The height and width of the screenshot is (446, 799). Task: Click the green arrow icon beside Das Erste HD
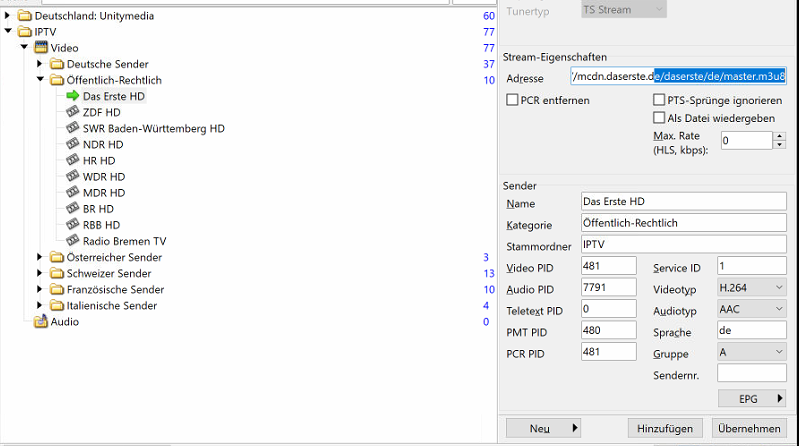(73, 96)
